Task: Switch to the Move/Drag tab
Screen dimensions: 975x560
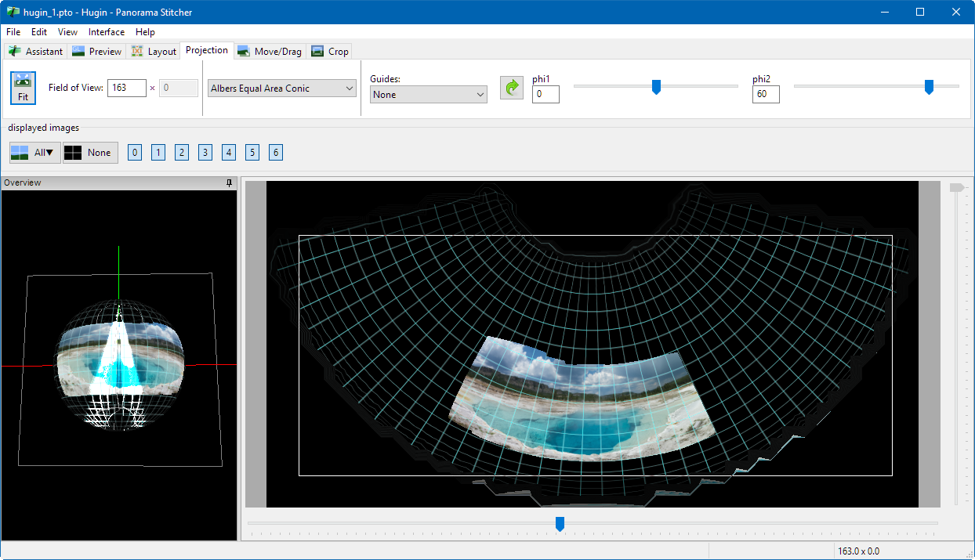Action: (x=270, y=52)
